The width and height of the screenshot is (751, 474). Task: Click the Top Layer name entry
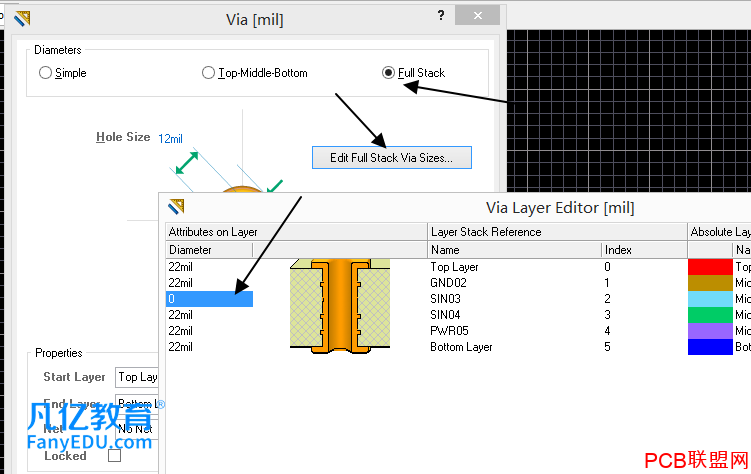[x=454, y=267]
